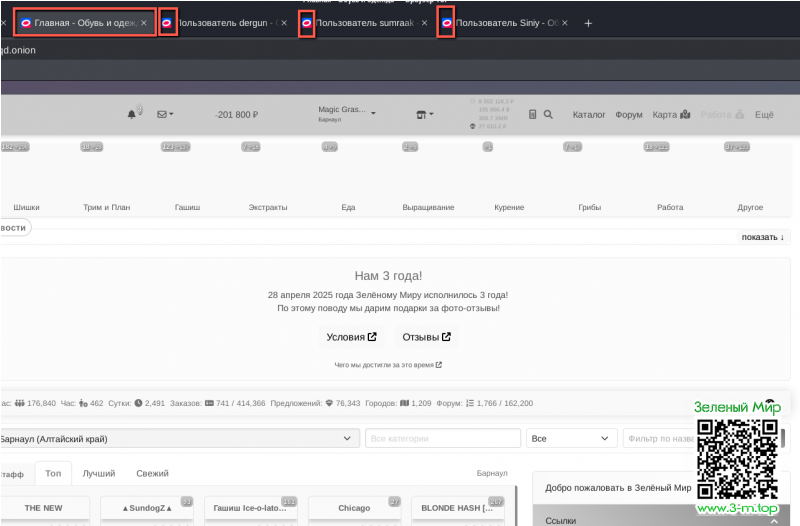Click the notification bell icon
Viewport: 800px width, 526px height.
click(x=133, y=114)
